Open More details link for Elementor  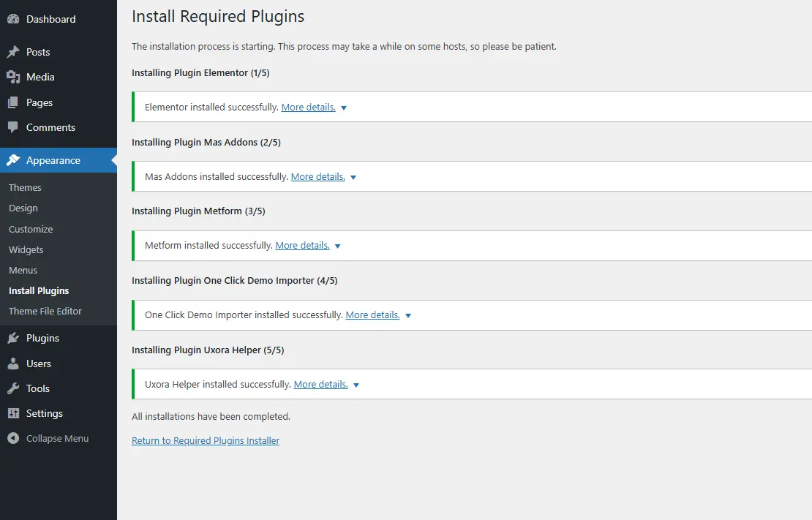click(308, 108)
